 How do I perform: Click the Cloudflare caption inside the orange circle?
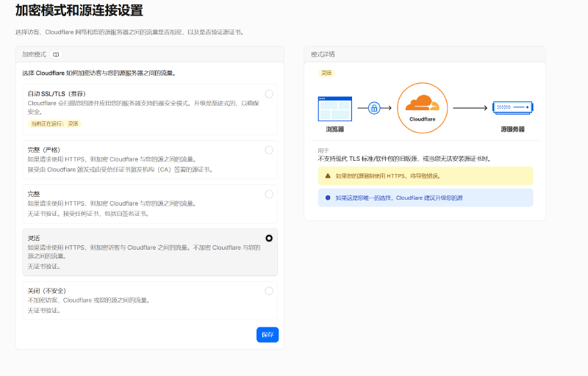(x=422, y=119)
